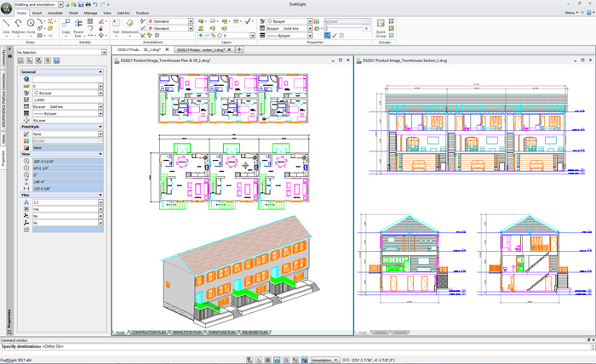596x364 pixels.
Task: Switch to the Manage ribbon tab
Action: (90, 14)
